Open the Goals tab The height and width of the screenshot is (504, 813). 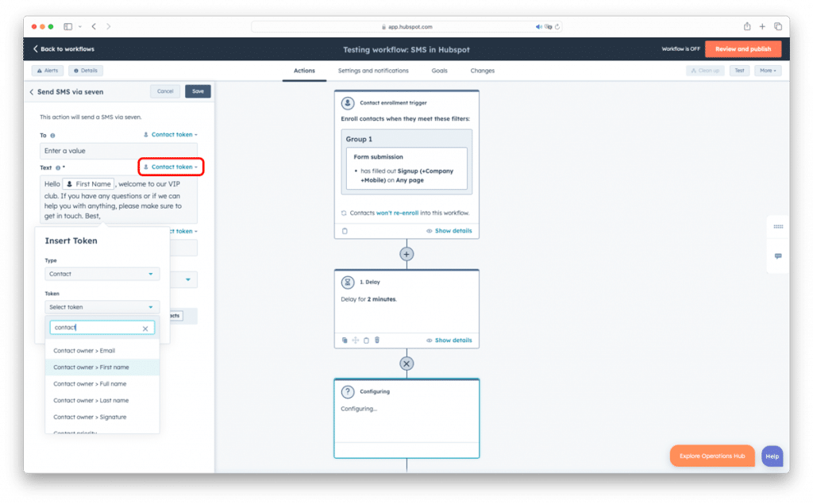(x=441, y=70)
